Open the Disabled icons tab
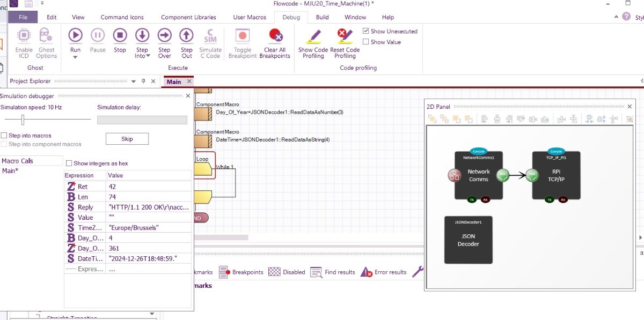The height and width of the screenshot is (320, 644). coord(287,272)
